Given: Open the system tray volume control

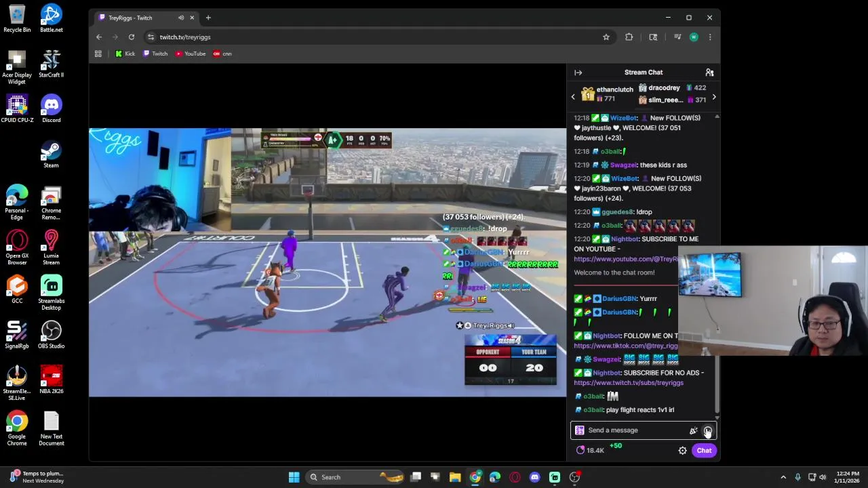Looking at the screenshot, I should [x=823, y=477].
